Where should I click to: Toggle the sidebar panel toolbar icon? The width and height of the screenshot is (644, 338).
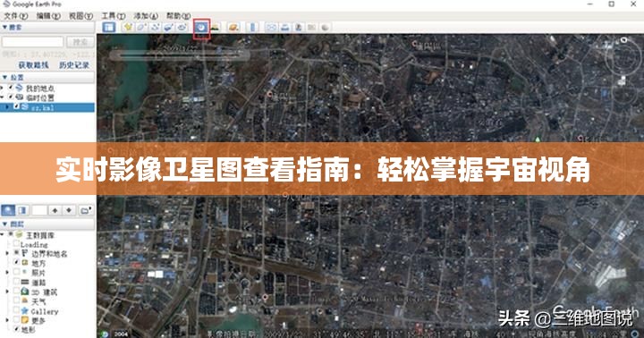109,28
